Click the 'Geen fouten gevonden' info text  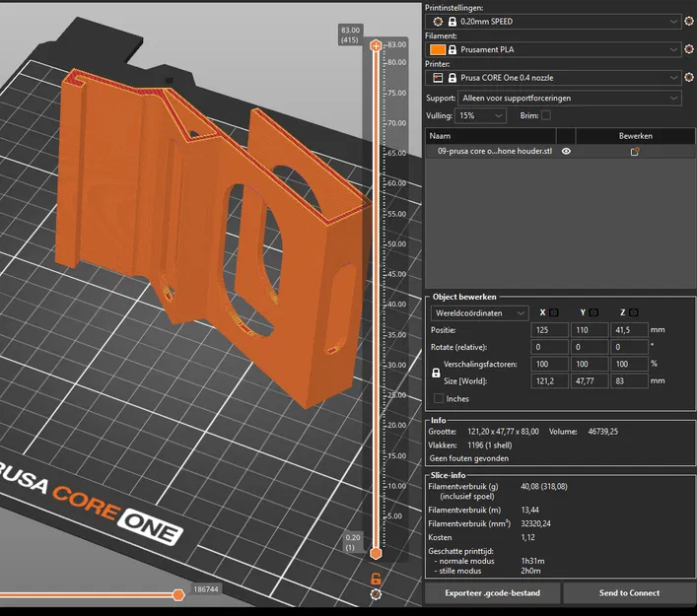tap(469, 458)
